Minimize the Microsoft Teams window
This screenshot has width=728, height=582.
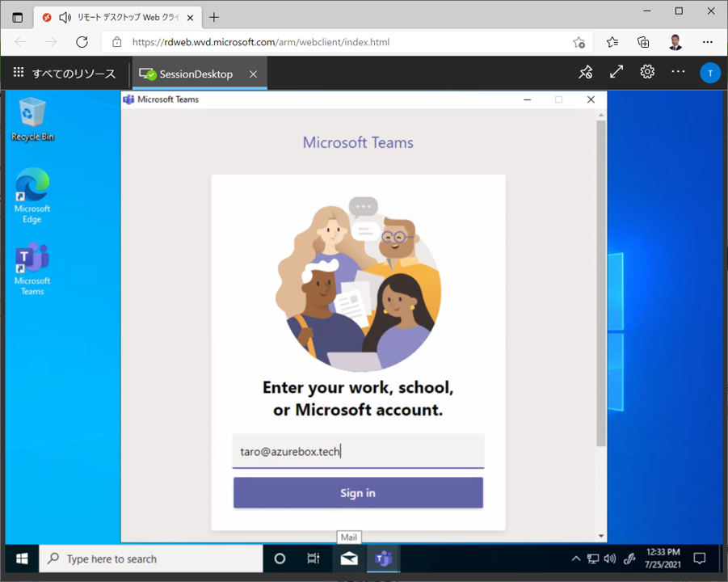tap(527, 99)
